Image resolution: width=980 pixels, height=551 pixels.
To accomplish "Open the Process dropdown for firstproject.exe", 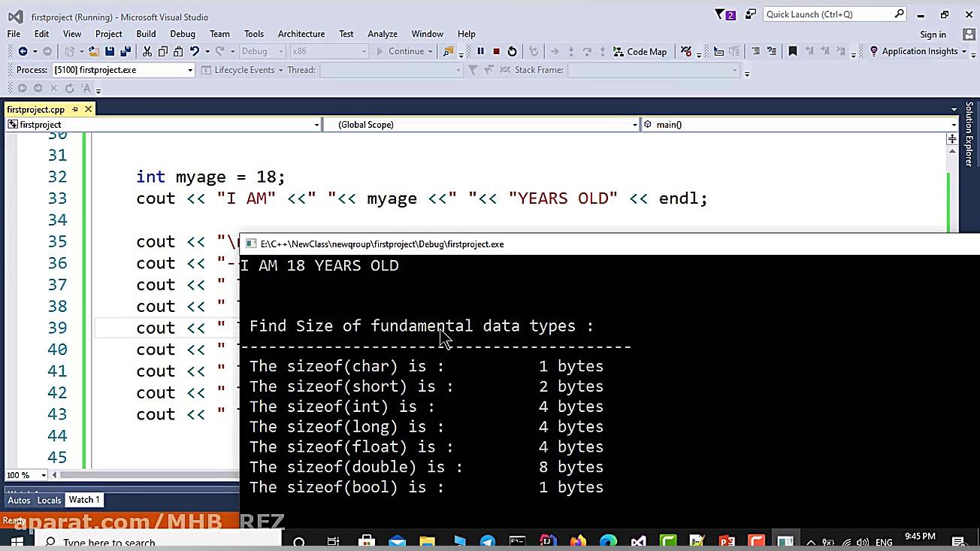I will (x=190, y=70).
